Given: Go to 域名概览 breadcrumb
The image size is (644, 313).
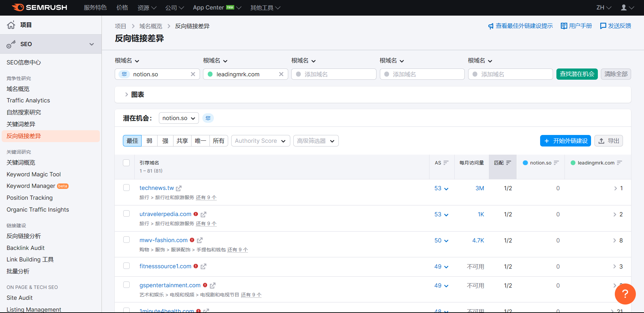Looking at the screenshot, I should [x=151, y=26].
